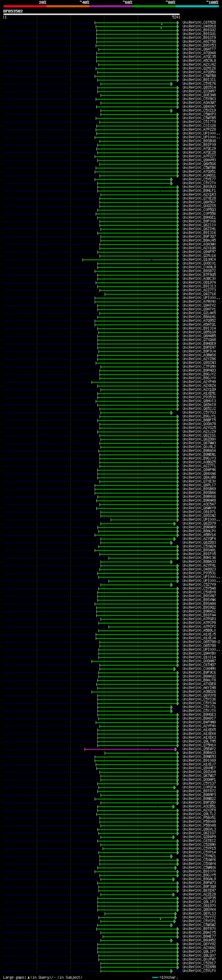Click the UniRef100_Q851G9 label
This screenshot has width=222, height=980.
[x=199, y=332]
